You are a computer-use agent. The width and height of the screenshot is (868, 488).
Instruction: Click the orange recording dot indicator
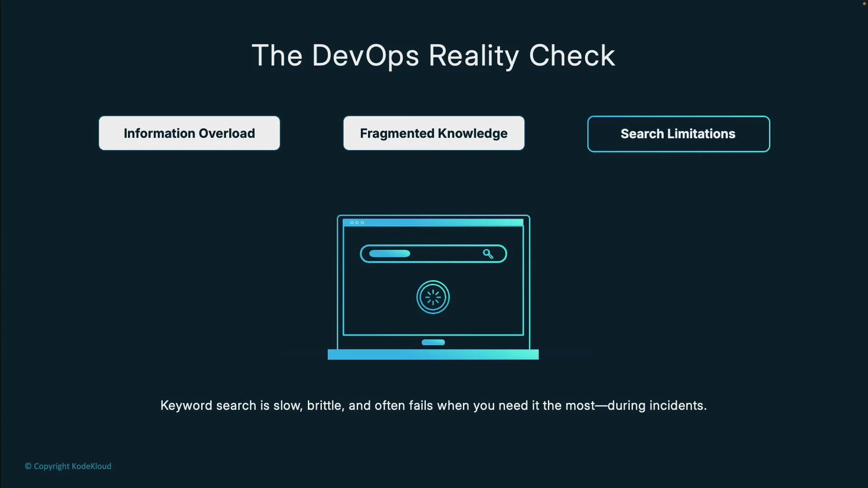(864, 3)
